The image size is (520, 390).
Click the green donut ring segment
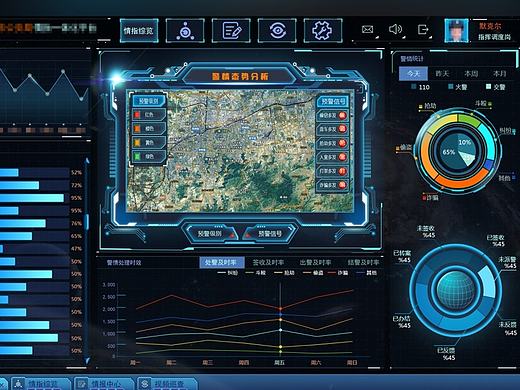(x=468, y=120)
